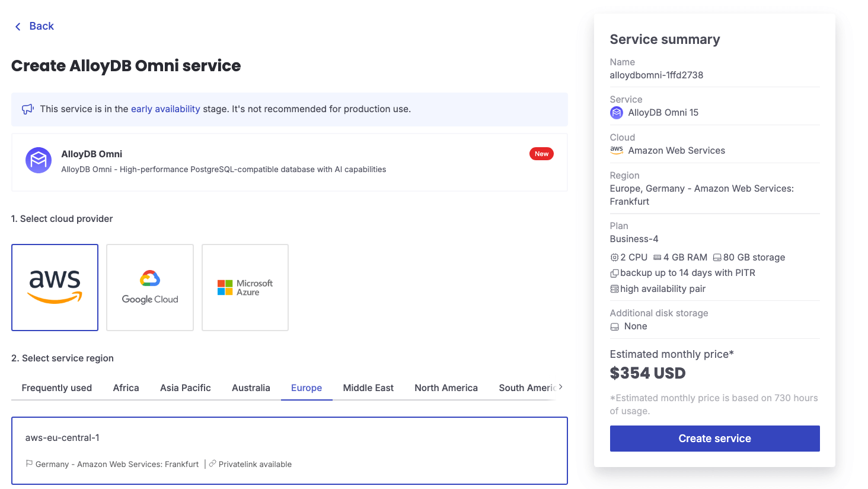The height and width of the screenshot is (489, 868).
Task: Click the Create service button
Action: pos(714,438)
